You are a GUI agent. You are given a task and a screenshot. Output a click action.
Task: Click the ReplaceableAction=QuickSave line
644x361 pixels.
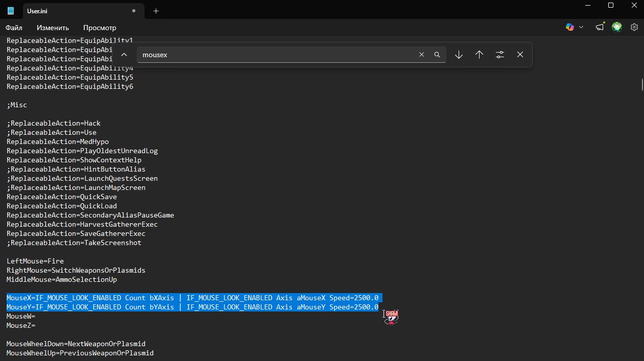62,197
